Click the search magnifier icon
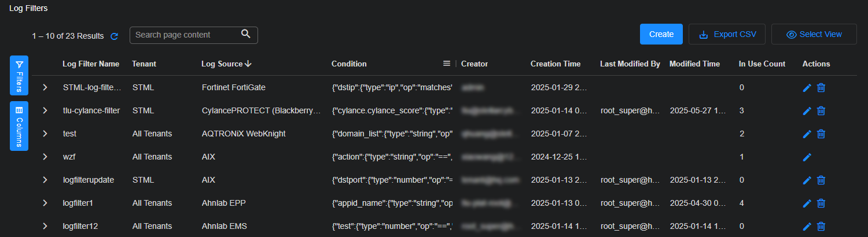 (246, 34)
